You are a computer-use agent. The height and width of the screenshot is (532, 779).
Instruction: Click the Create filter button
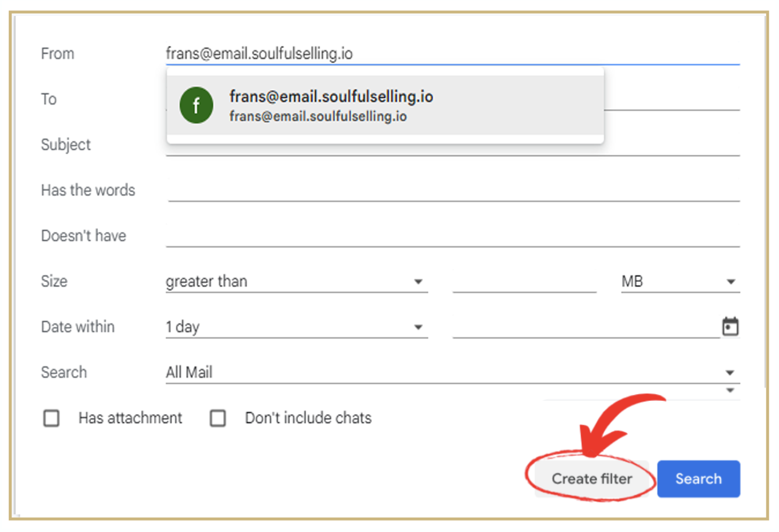[592, 479]
